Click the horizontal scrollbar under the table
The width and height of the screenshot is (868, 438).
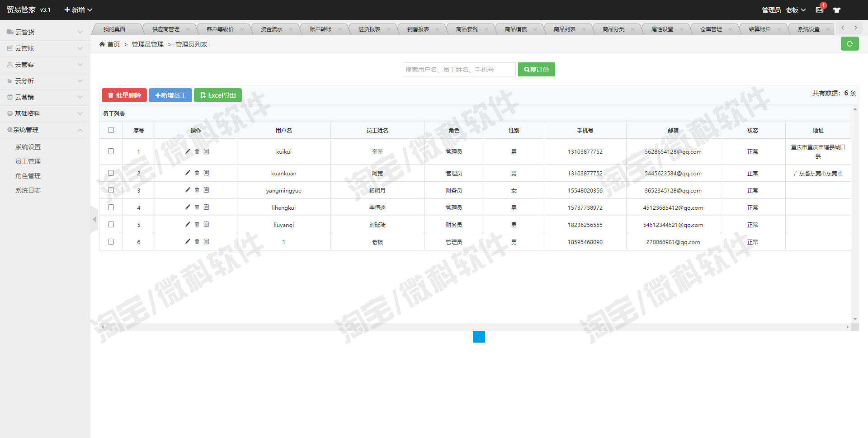click(x=475, y=327)
